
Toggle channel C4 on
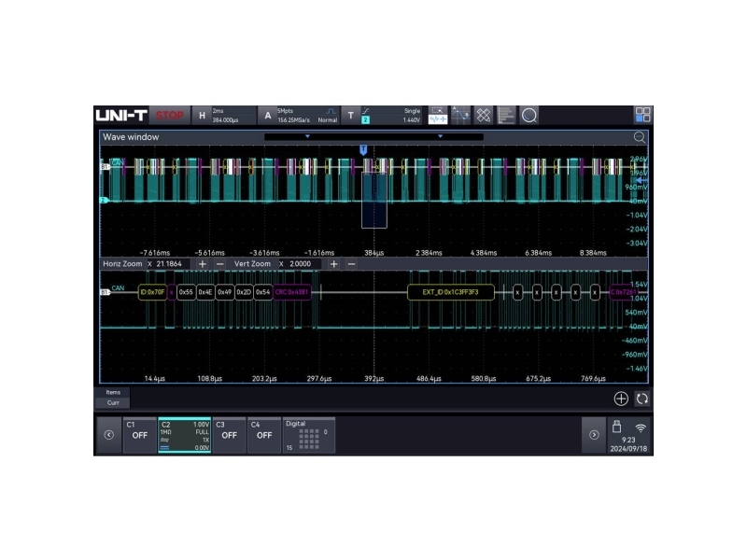click(x=264, y=435)
